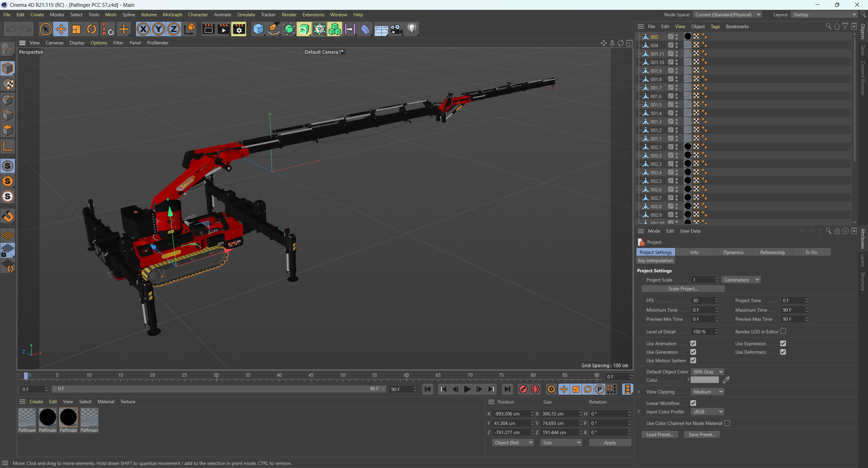Image resolution: width=868 pixels, height=468 pixels.
Task: Add a Floor environment object
Action: click(x=381, y=29)
